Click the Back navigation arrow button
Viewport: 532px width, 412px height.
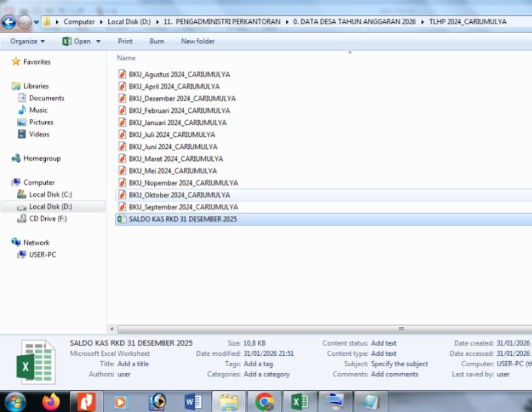(9, 22)
